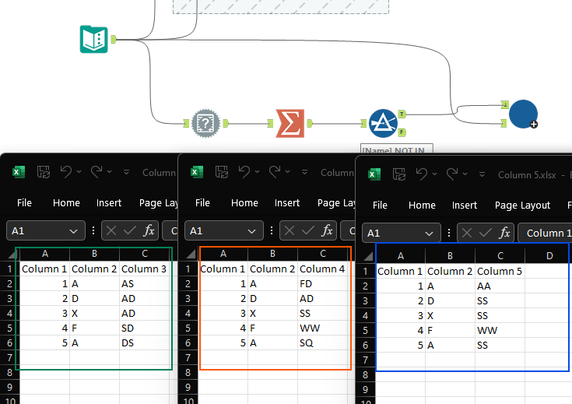Click the Excel logo in the middle window
The image size is (572, 404).
[196, 172]
